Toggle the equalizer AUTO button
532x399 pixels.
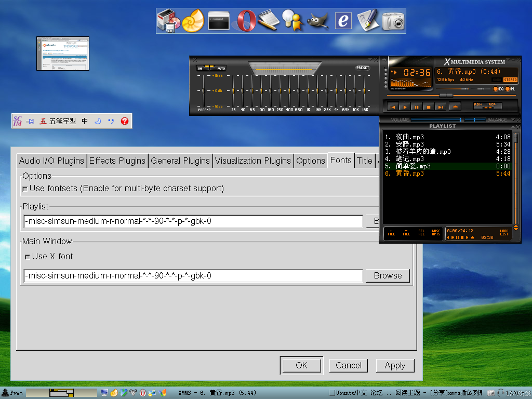218,68
